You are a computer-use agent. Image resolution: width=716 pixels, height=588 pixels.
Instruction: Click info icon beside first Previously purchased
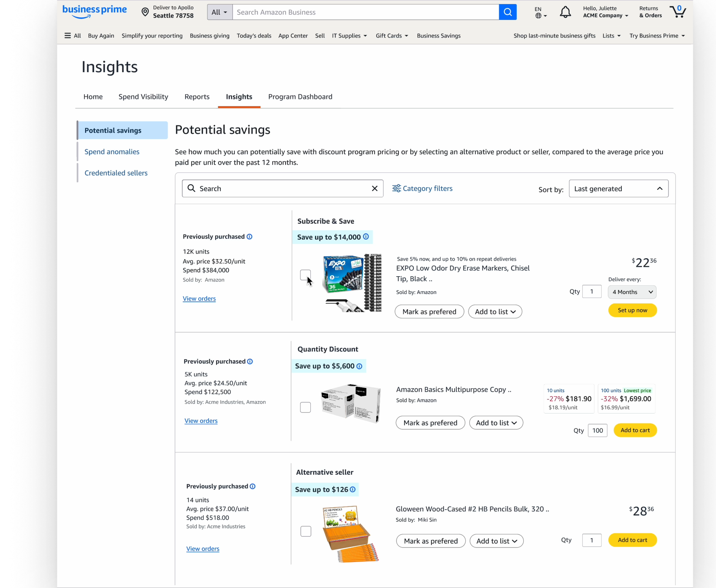(x=249, y=236)
